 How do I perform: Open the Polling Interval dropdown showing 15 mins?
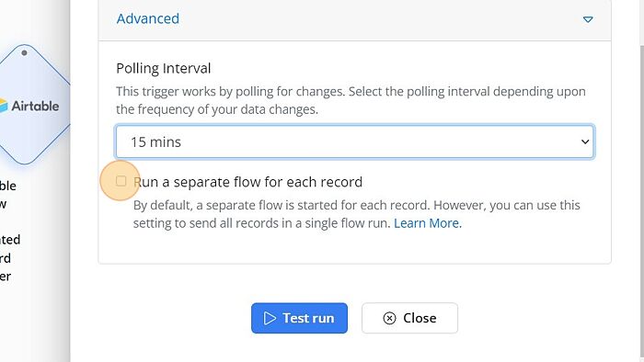(x=354, y=141)
